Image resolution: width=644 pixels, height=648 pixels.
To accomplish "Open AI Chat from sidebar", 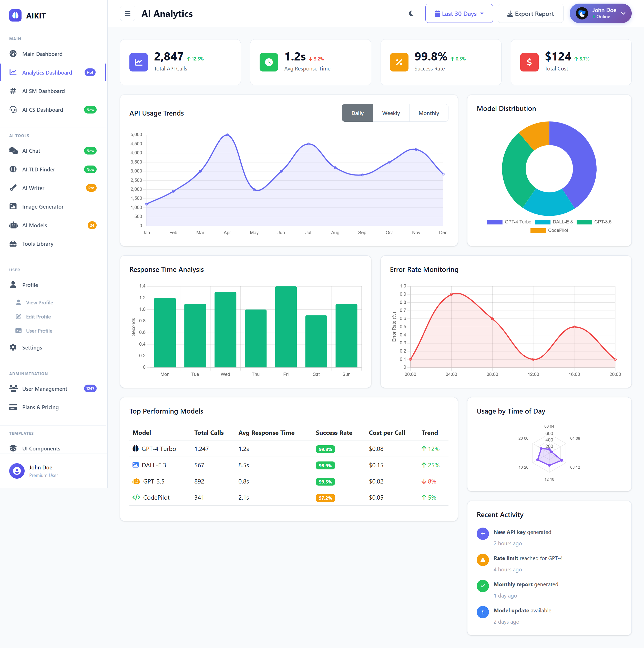I will pyautogui.click(x=31, y=151).
